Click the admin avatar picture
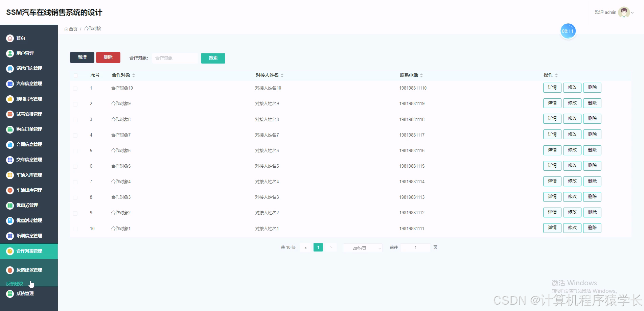 point(624,13)
